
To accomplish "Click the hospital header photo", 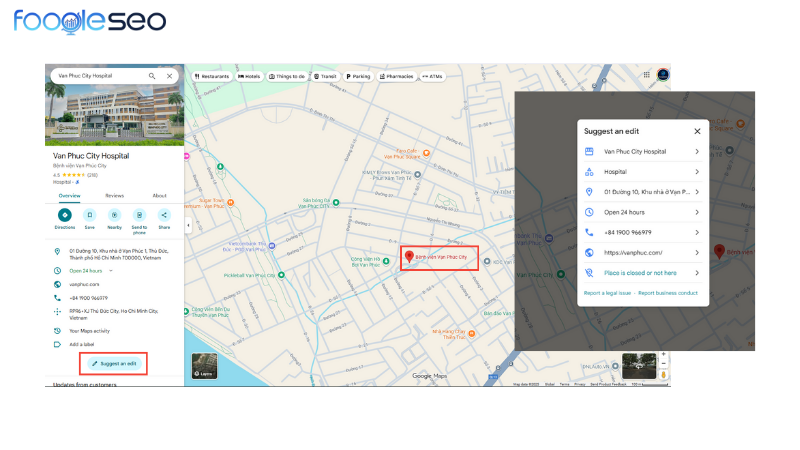I will [x=114, y=115].
